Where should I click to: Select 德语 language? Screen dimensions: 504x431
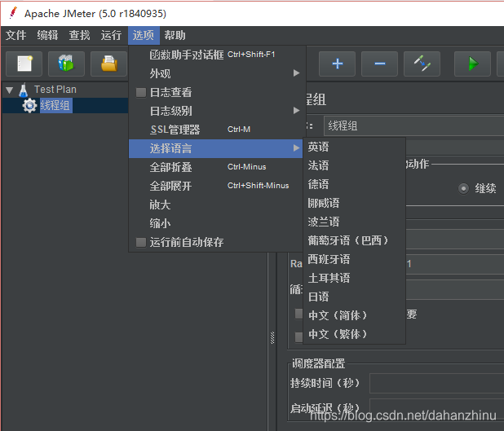[x=354, y=184]
